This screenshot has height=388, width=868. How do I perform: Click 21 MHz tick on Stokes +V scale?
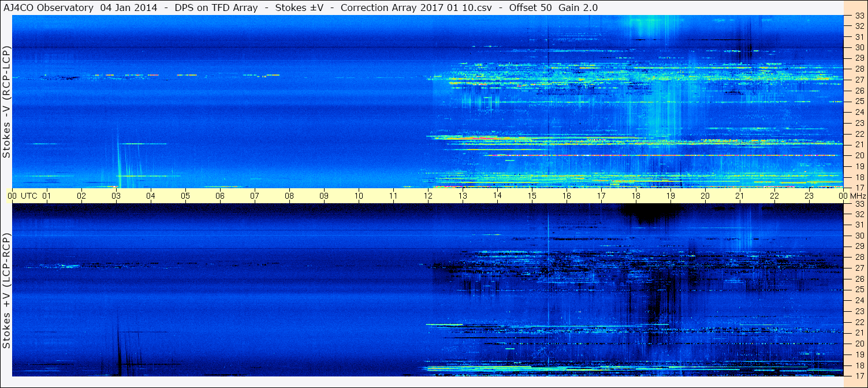coord(859,333)
